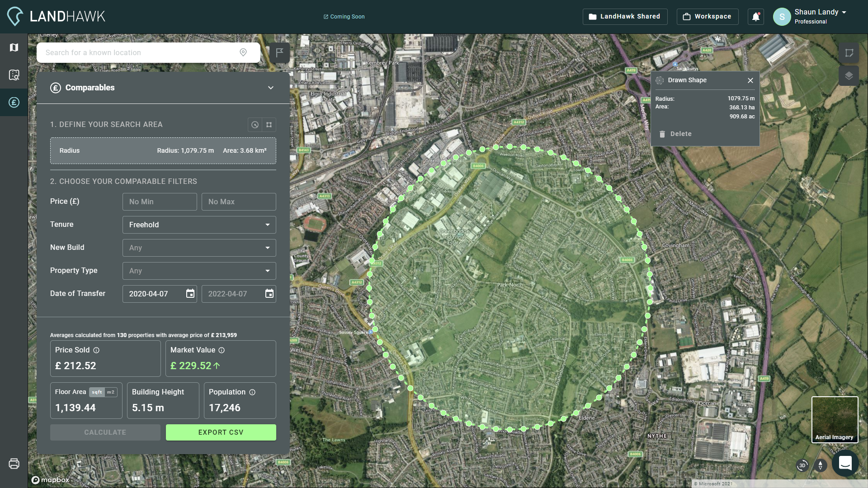The height and width of the screenshot is (488, 868).
Task: Open the chat support widget
Action: [845, 463]
